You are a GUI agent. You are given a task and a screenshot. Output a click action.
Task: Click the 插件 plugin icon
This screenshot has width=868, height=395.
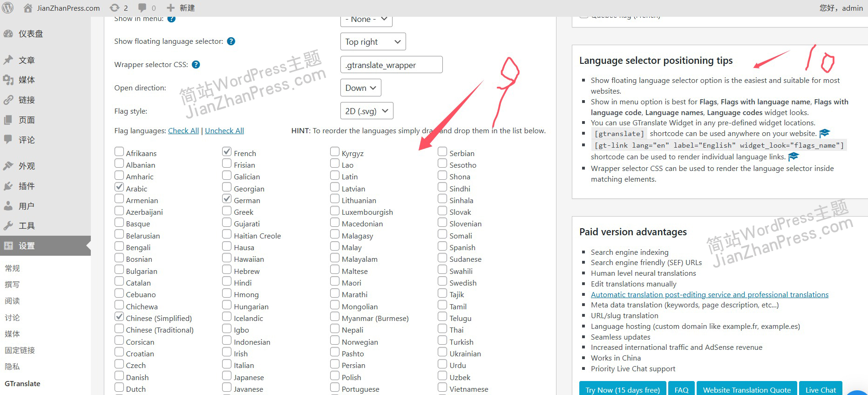tap(8, 186)
